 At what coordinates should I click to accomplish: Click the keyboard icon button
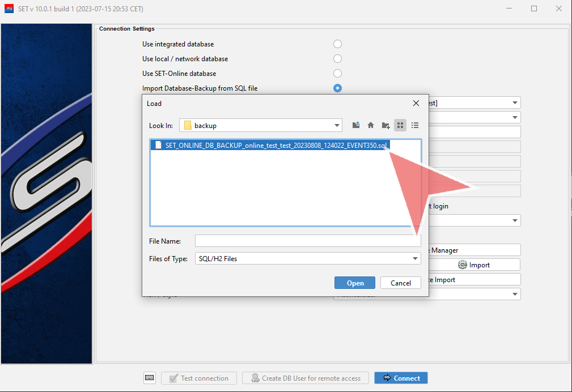[x=150, y=378]
